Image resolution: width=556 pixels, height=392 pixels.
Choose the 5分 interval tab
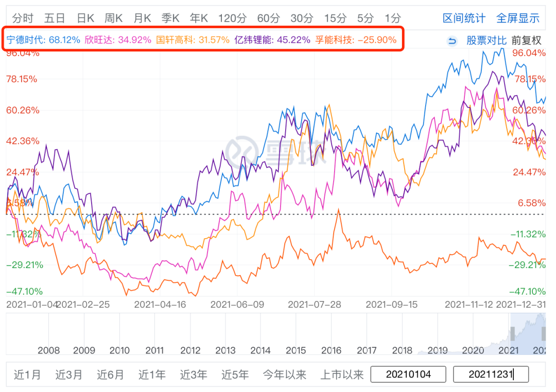(x=365, y=18)
